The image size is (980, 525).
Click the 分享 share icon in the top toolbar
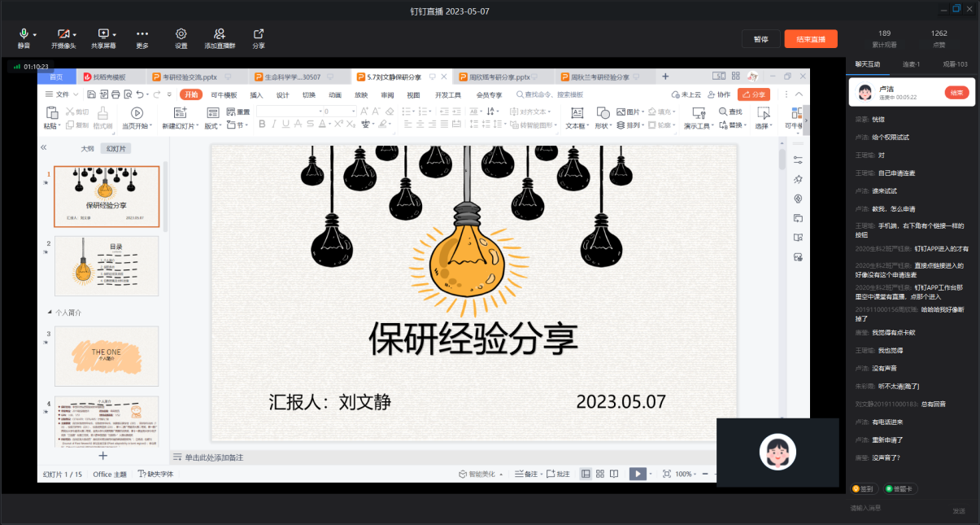[259, 34]
